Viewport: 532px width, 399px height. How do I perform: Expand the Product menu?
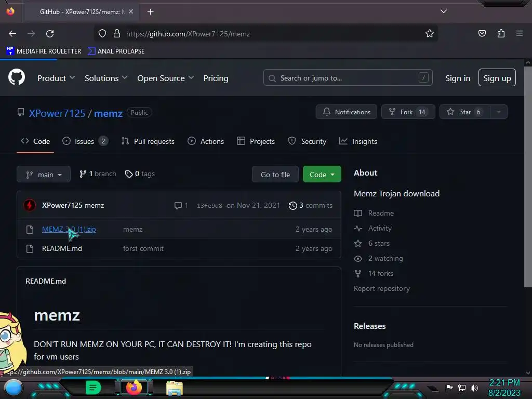[56, 78]
